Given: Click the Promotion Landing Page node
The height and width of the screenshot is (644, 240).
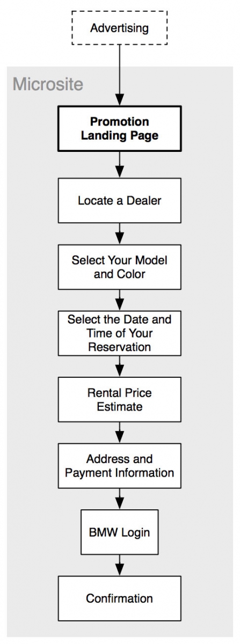Looking at the screenshot, I should [x=119, y=129].
